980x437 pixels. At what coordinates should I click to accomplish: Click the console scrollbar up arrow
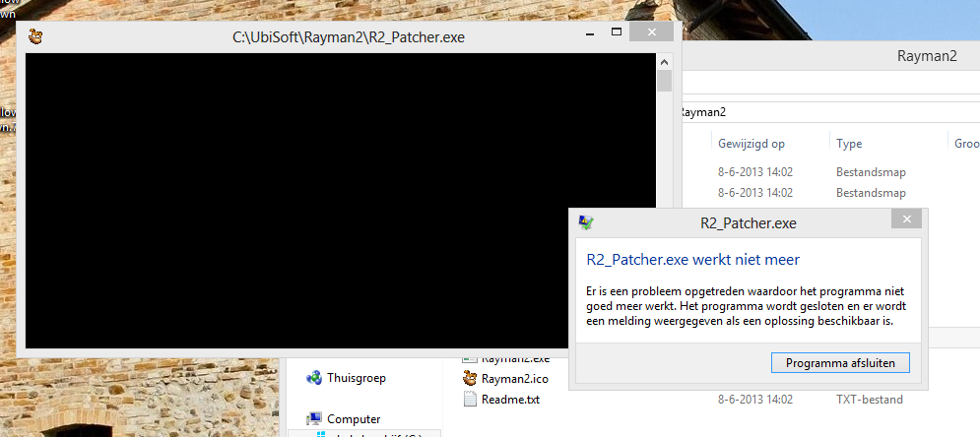pos(664,62)
